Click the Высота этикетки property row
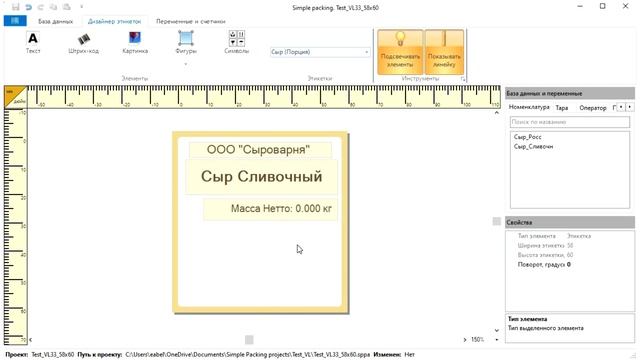Viewport: 640px width, 360px height. (x=570, y=255)
